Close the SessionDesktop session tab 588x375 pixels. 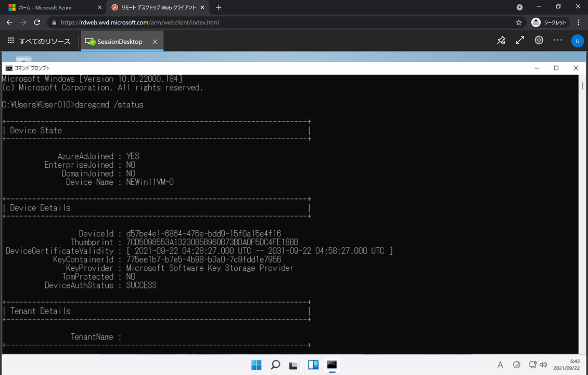click(x=155, y=42)
